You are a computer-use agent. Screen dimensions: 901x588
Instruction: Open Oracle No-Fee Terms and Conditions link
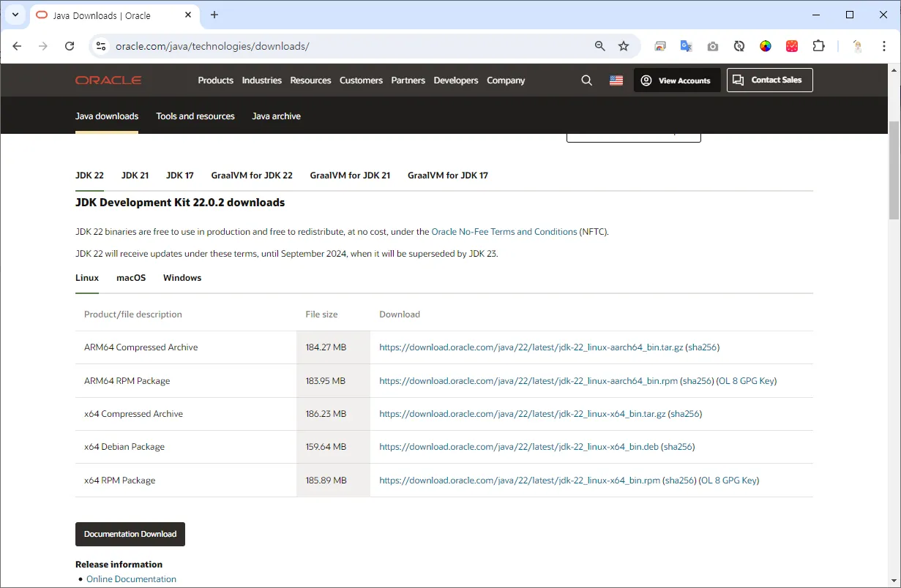tap(504, 232)
